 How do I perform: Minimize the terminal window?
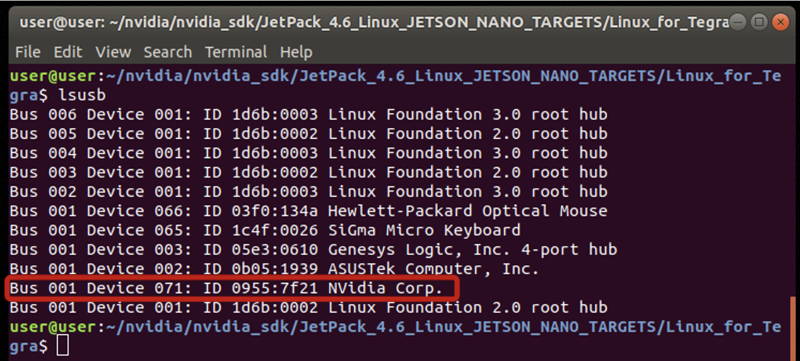click(x=738, y=22)
